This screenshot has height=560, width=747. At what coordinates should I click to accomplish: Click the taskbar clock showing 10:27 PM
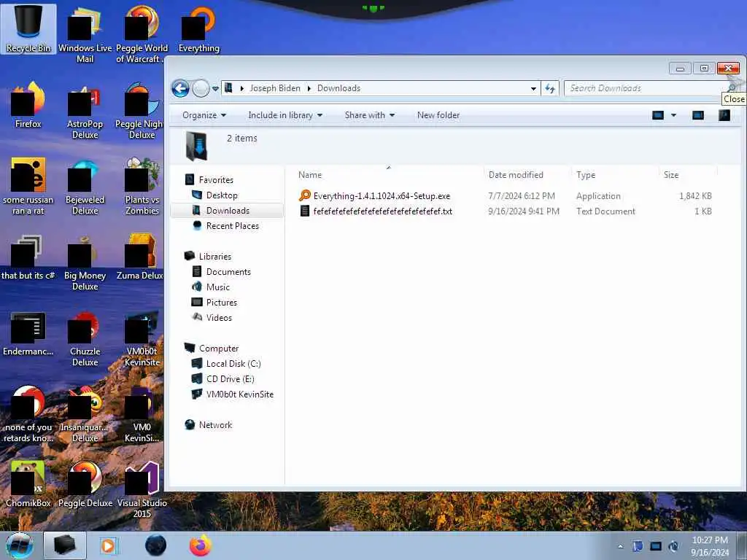pos(710,546)
